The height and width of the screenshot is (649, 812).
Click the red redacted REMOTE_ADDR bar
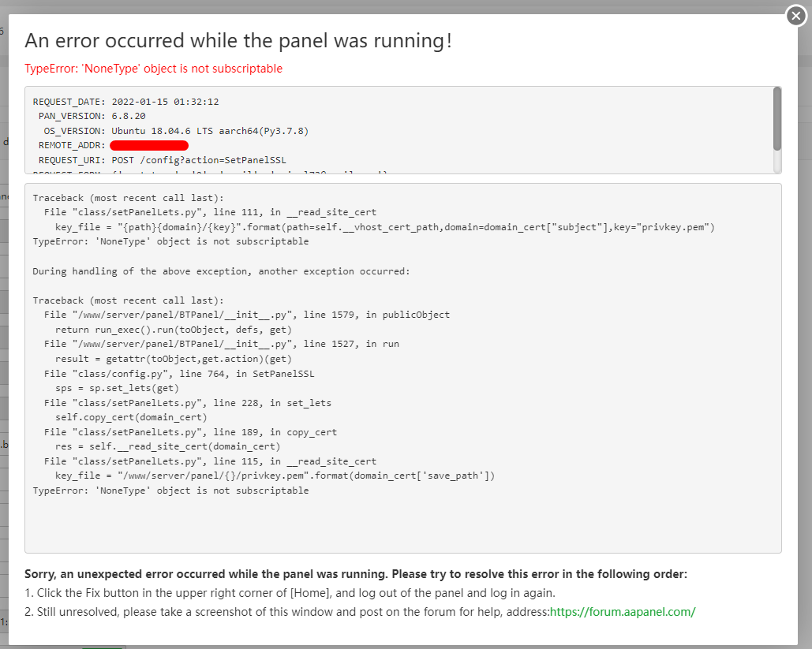[x=149, y=145]
